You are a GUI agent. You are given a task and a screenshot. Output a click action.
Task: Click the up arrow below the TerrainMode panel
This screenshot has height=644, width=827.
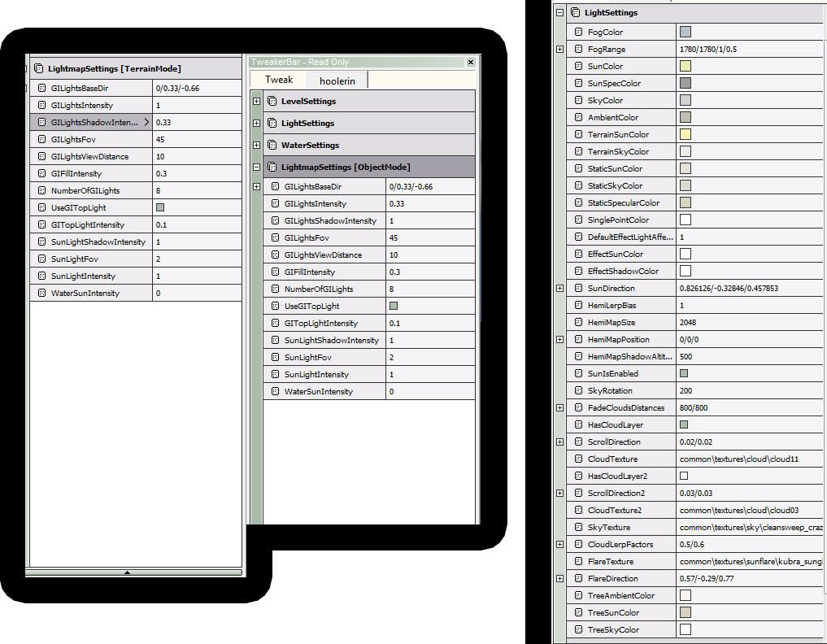(127, 572)
